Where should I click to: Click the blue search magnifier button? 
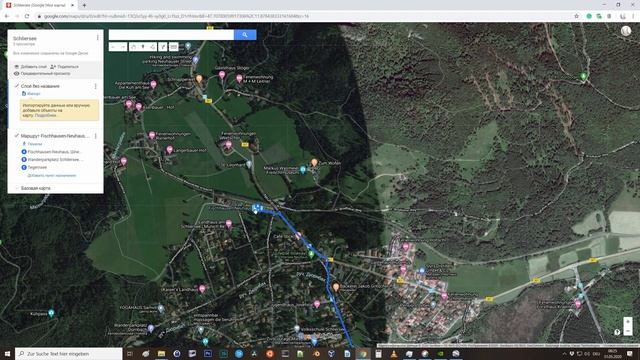click(x=245, y=35)
